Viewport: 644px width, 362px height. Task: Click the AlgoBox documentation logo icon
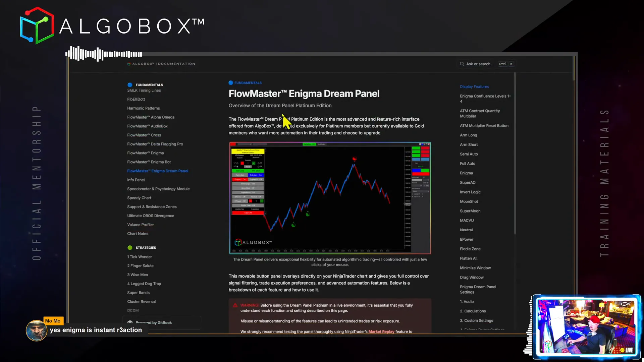(129, 64)
